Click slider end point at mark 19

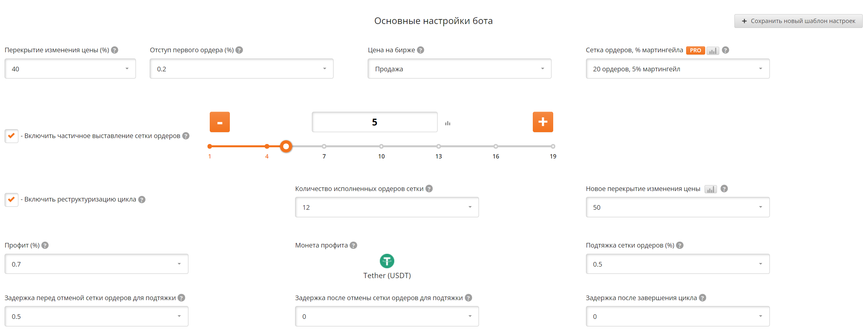click(x=553, y=146)
